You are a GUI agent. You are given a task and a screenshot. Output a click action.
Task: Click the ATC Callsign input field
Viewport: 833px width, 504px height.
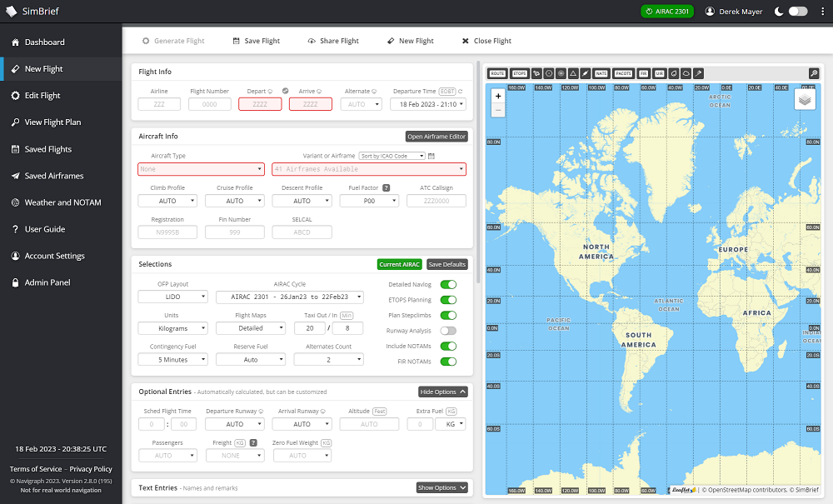click(x=436, y=201)
